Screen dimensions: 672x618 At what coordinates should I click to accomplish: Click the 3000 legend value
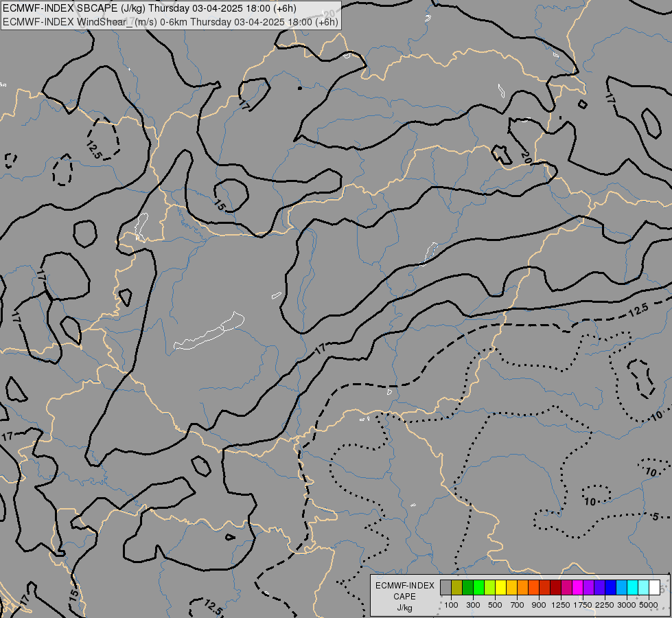click(x=627, y=605)
